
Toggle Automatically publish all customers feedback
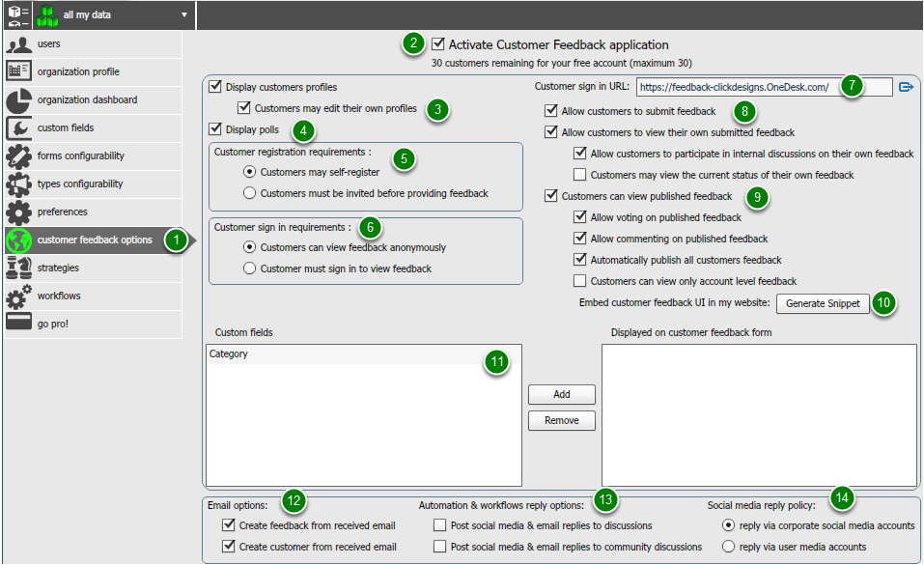(580, 259)
